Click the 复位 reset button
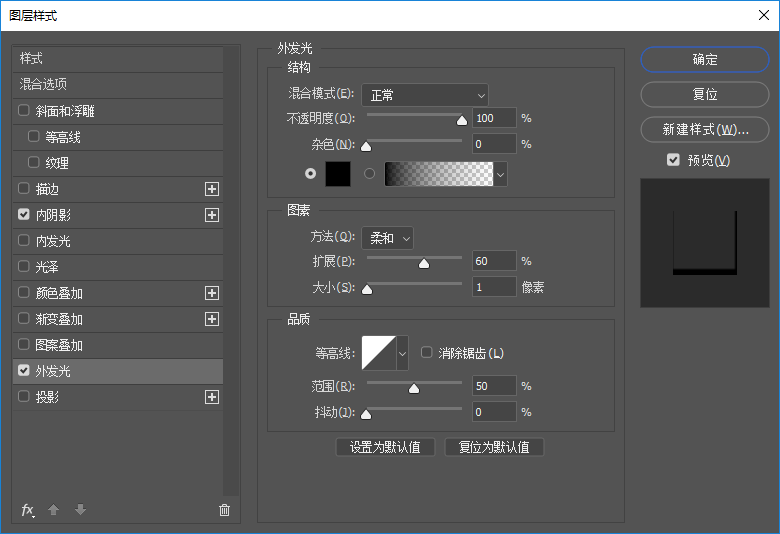The width and height of the screenshot is (780, 534). click(x=705, y=95)
